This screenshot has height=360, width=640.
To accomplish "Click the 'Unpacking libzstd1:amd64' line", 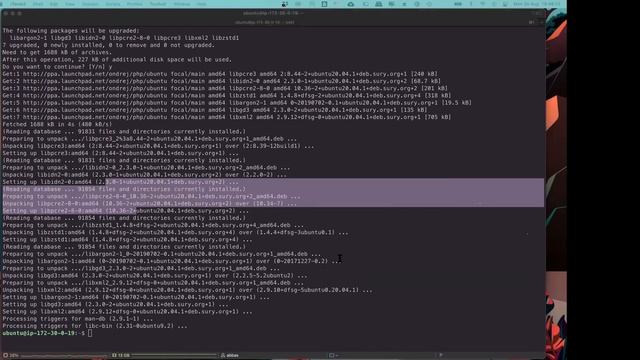I will pos(176,232).
